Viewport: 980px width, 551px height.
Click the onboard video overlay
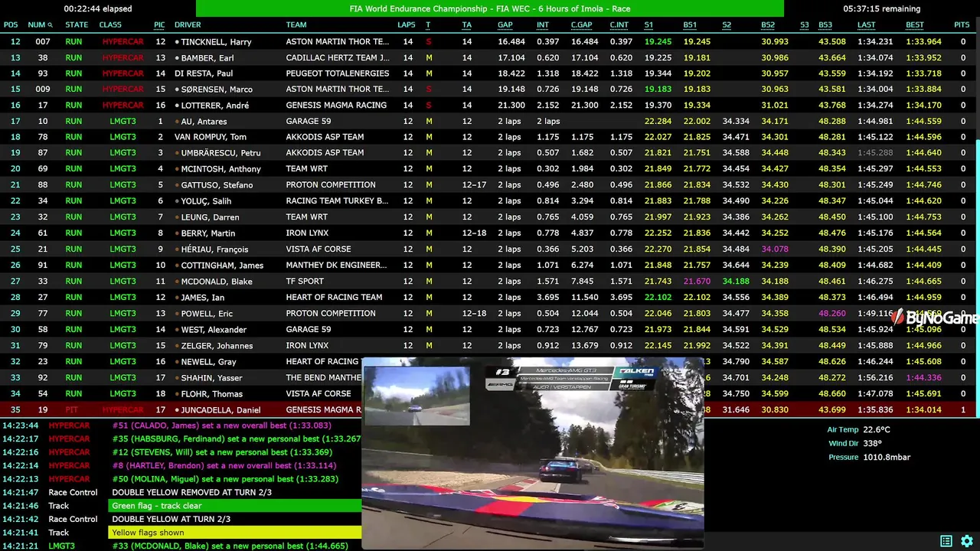pyautogui.click(x=532, y=452)
